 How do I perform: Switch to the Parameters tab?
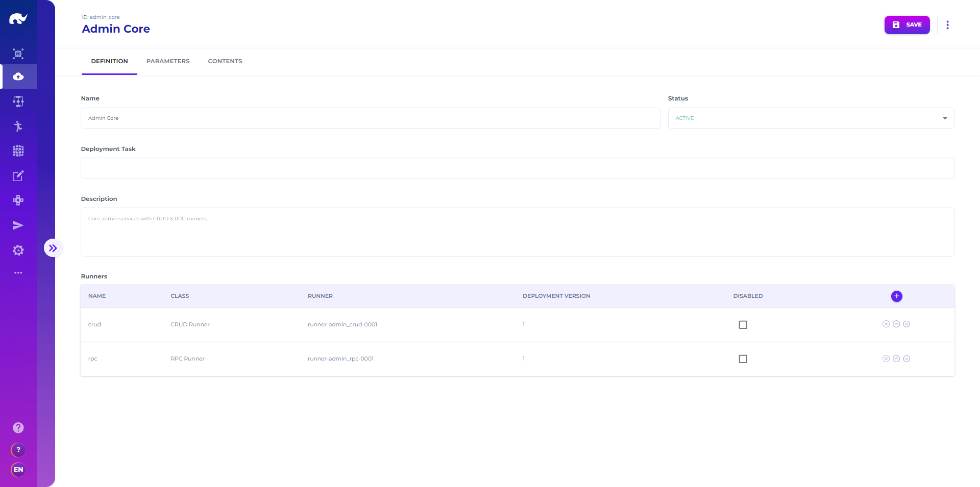coord(168,61)
